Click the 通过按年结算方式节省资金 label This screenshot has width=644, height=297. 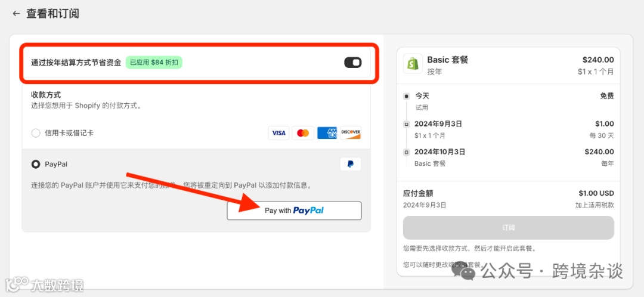click(76, 63)
